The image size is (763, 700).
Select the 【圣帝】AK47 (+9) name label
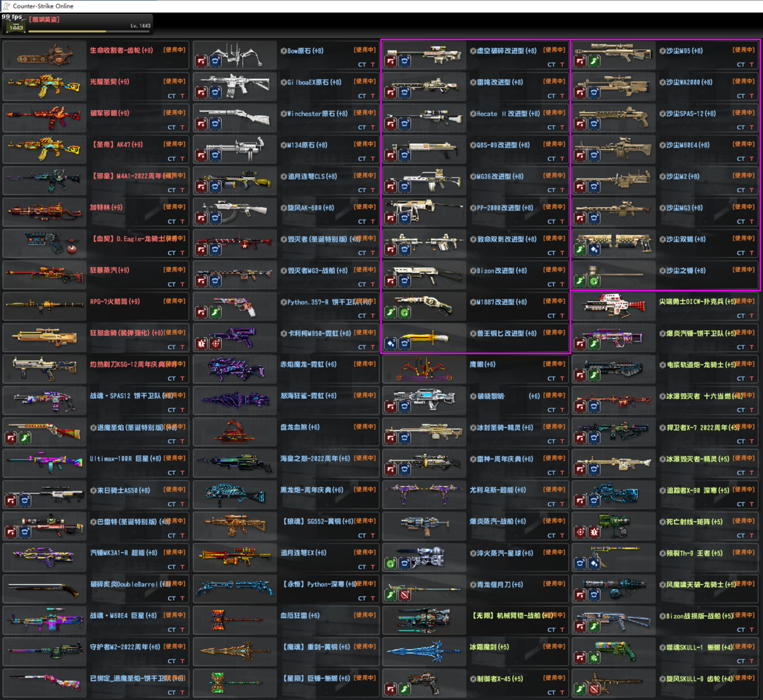[116, 145]
